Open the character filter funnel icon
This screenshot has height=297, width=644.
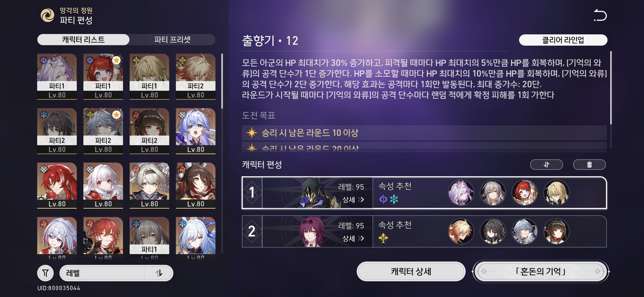(45, 273)
